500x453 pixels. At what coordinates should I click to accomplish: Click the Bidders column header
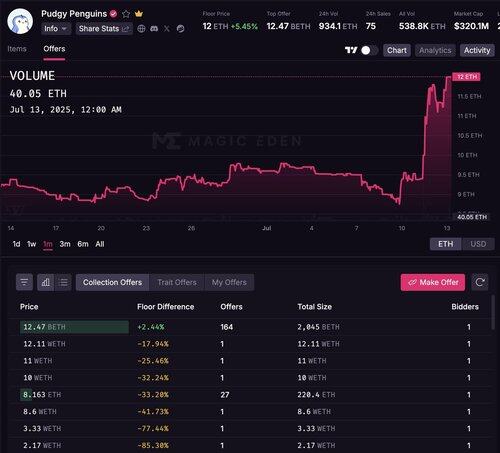tap(465, 307)
